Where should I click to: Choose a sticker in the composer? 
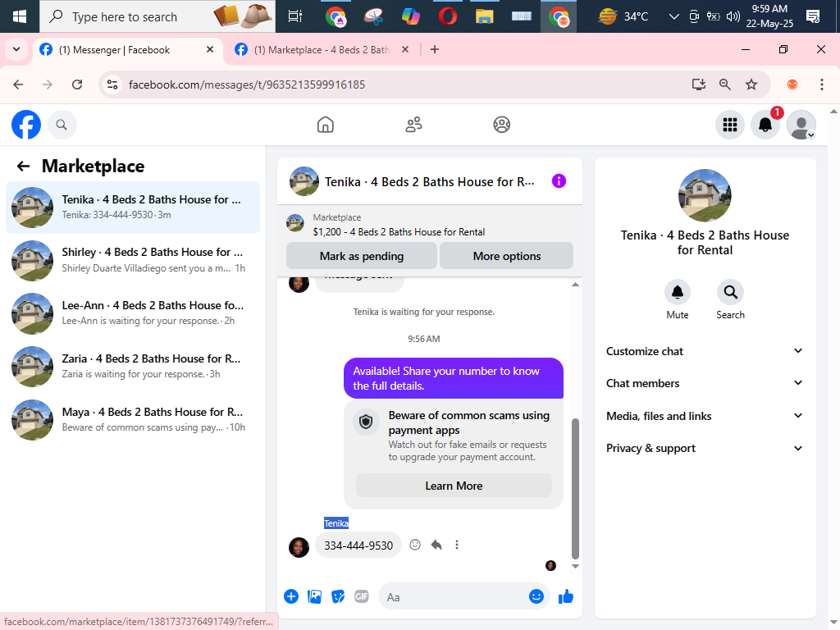338,596
